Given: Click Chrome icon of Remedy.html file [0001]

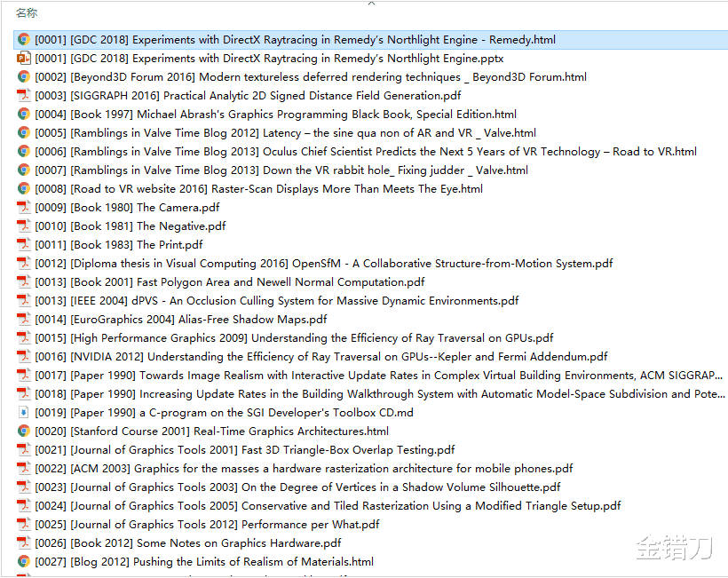Looking at the screenshot, I should (24, 39).
